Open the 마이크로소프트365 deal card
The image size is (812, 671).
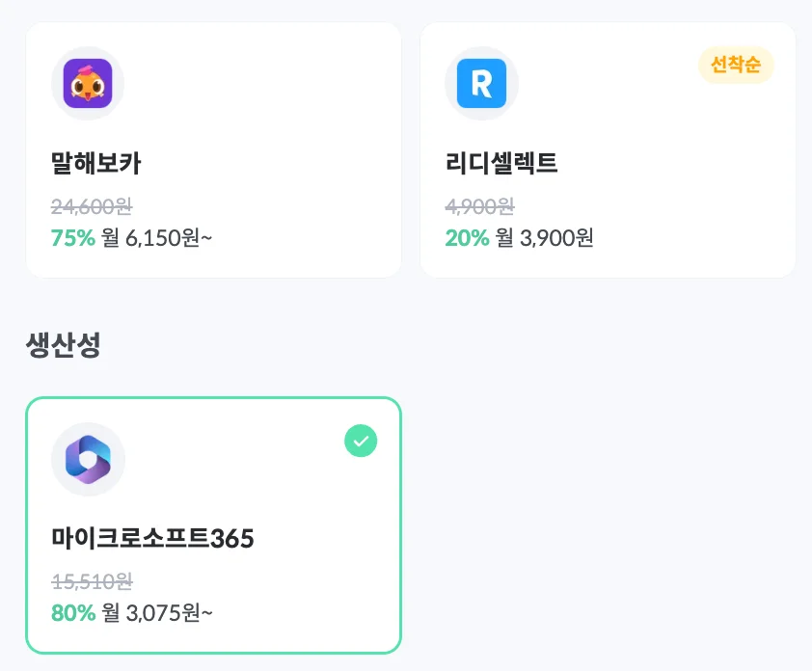click(x=214, y=524)
